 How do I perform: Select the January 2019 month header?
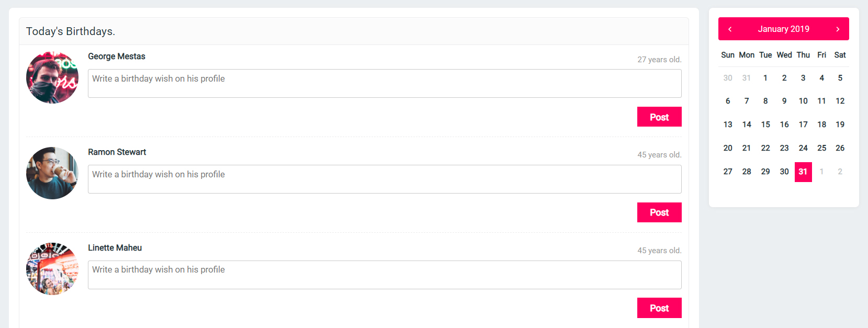[783, 29]
